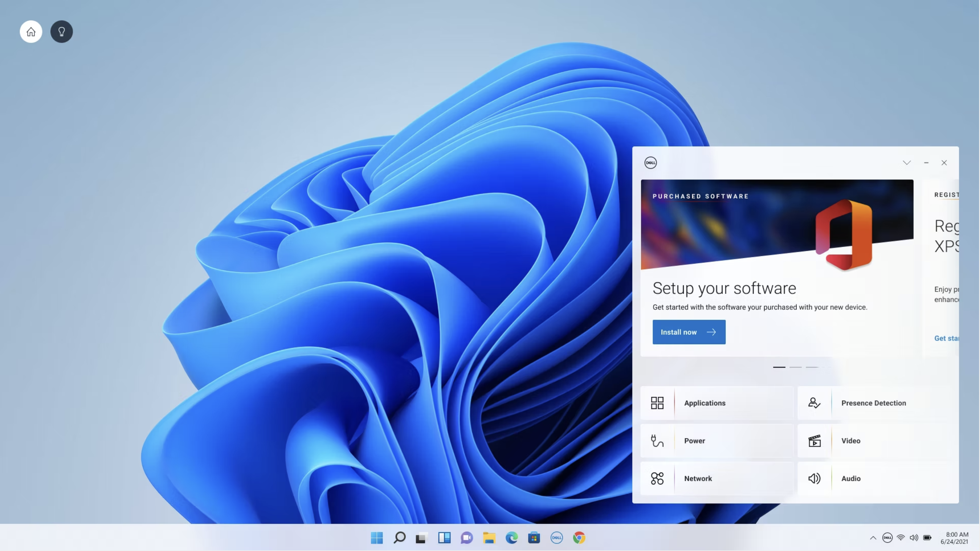Viewport: 980px width, 551px height.
Task: Open Dell app from the taskbar
Action: point(557,538)
